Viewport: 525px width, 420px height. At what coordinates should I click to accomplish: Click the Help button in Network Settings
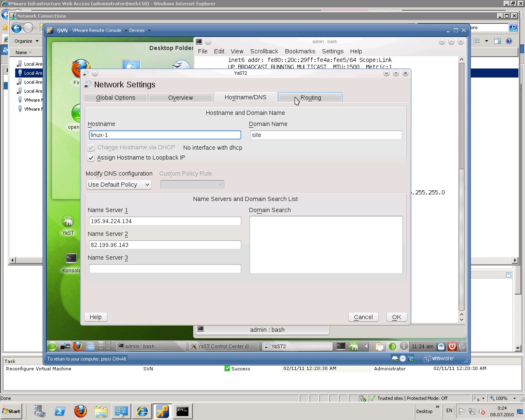click(96, 317)
